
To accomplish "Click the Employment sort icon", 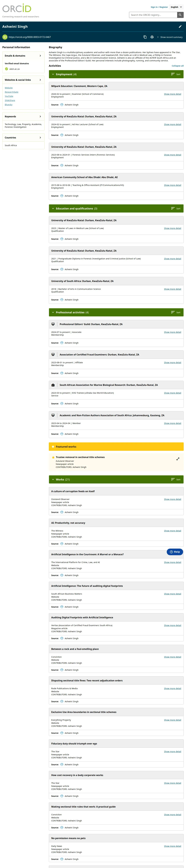I will click(x=173, y=74).
